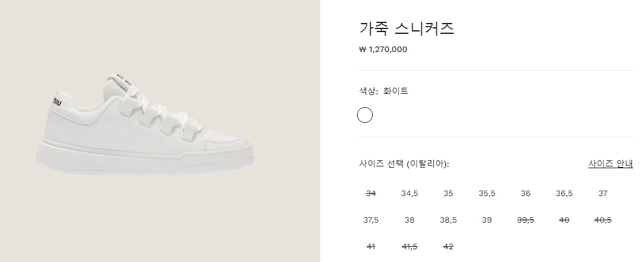Click the unavailable size 40

(564, 220)
